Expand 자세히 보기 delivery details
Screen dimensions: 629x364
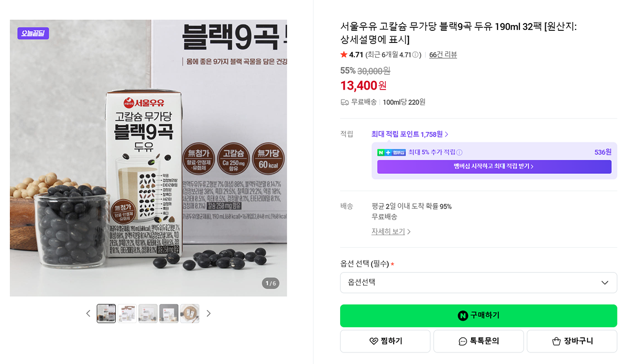pyautogui.click(x=391, y=231)
